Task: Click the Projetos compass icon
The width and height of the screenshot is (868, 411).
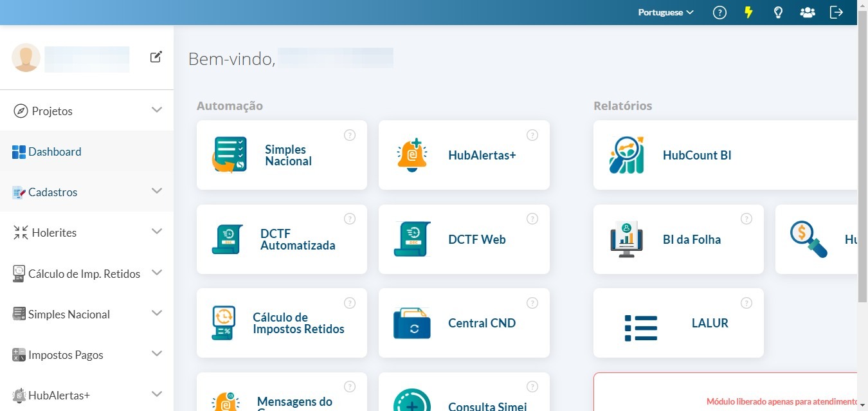Action: pyautogui.click(x=21, y=111)
